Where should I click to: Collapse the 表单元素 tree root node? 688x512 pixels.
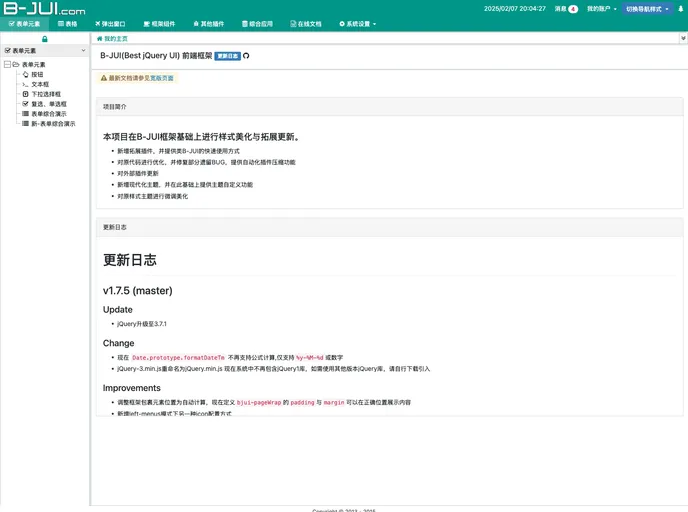tap(7, 64)
